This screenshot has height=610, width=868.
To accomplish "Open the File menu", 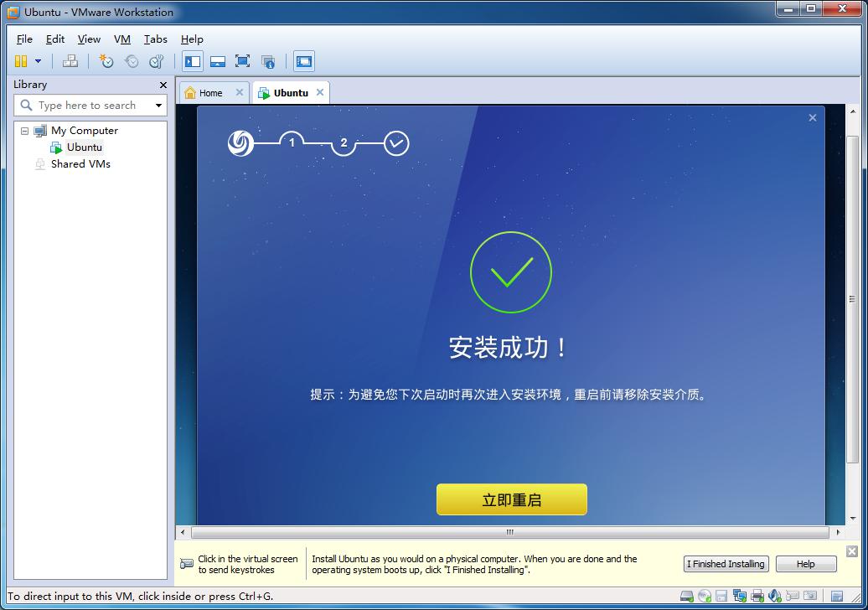I will pos(24,39).
